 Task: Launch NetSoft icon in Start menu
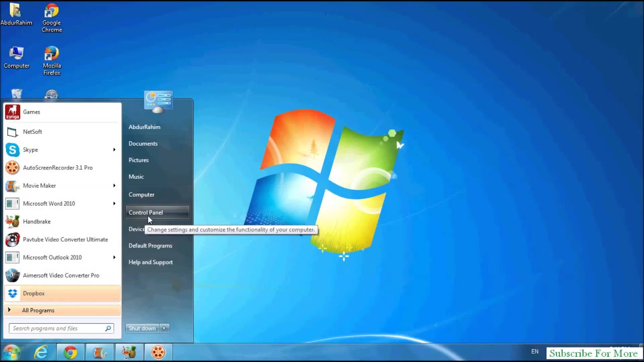(x=13, y=132)
